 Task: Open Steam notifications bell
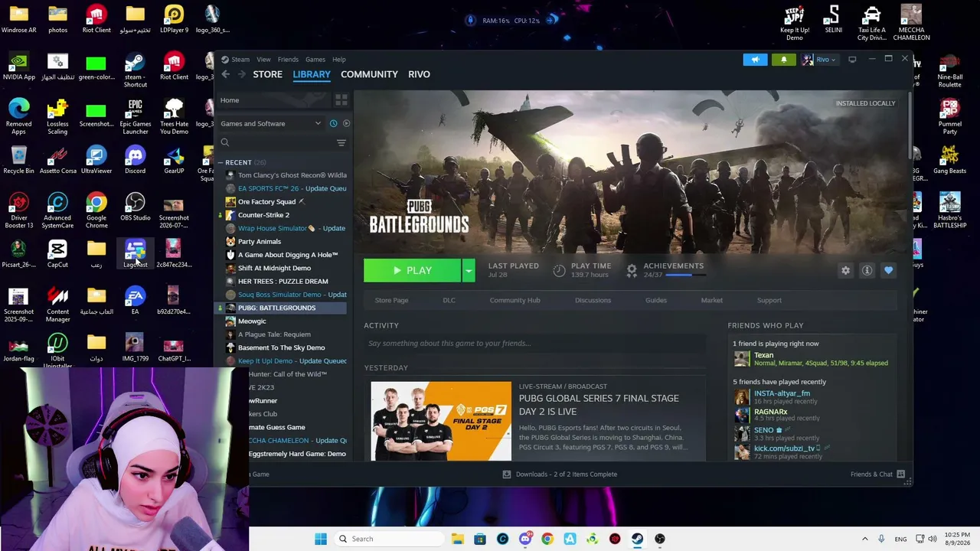[783, 60]
